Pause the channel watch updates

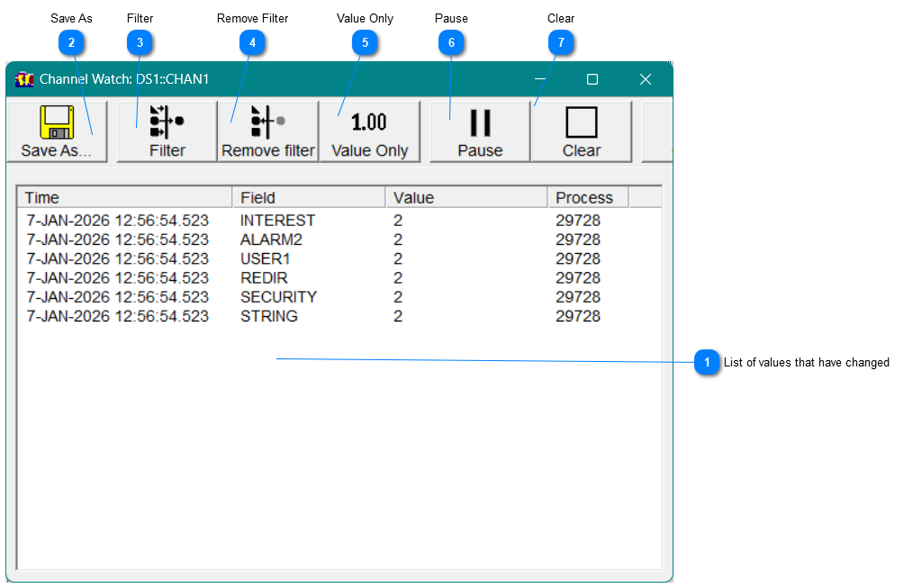point(480,131)
